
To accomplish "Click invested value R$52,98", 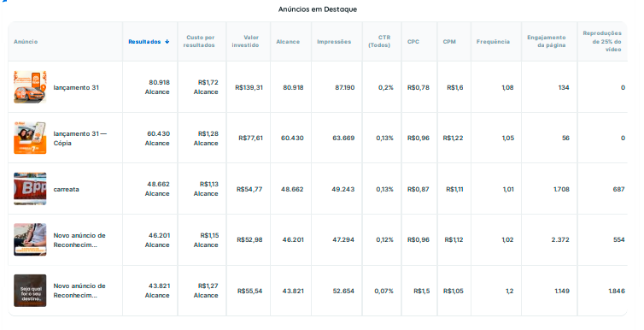I will [x=249, y=240].
